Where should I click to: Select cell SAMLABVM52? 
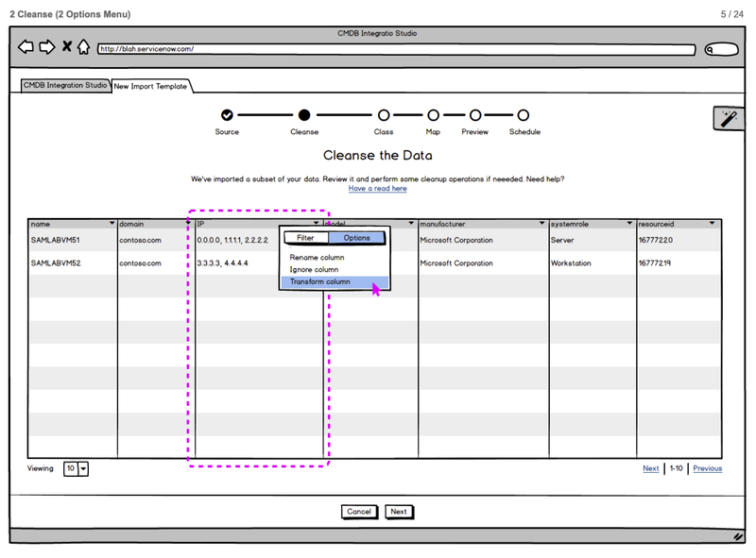pyautogui.click(x=56, y=263)
